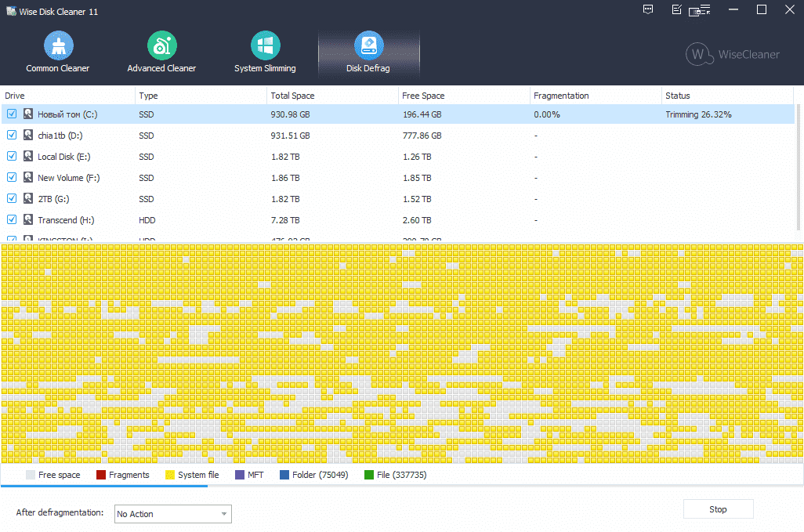Click the red Fragments legend swatch
The image size is (804, 532).
[x=101, y=475]
